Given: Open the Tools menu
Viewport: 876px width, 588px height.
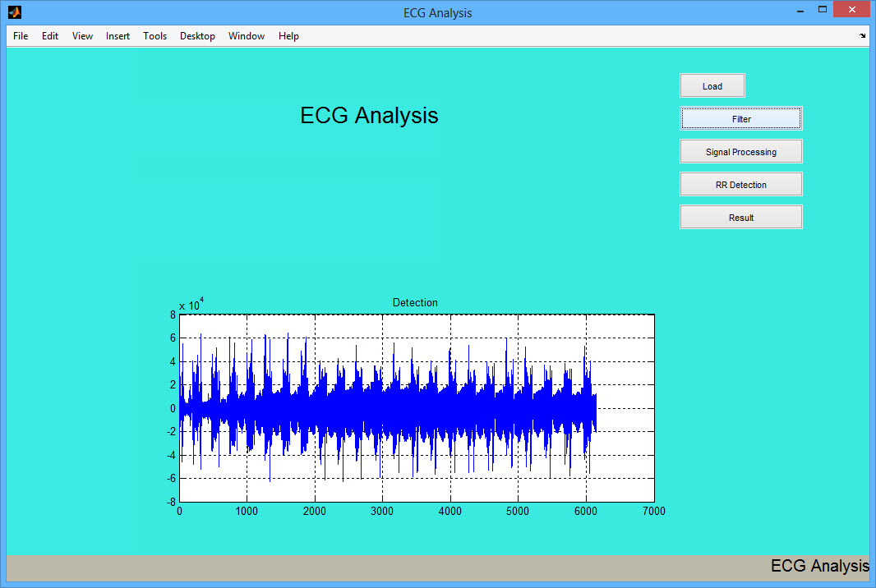Looking at the screenshot, I should coord(154,36).
